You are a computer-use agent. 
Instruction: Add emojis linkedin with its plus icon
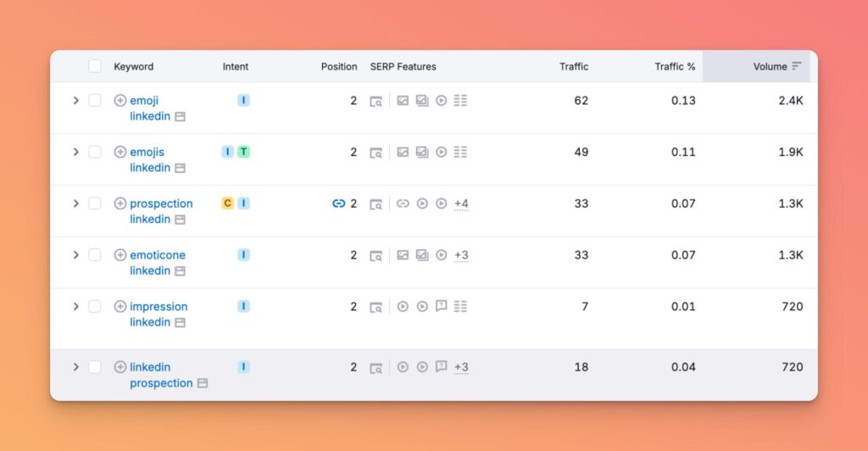(x=120, y=152)
